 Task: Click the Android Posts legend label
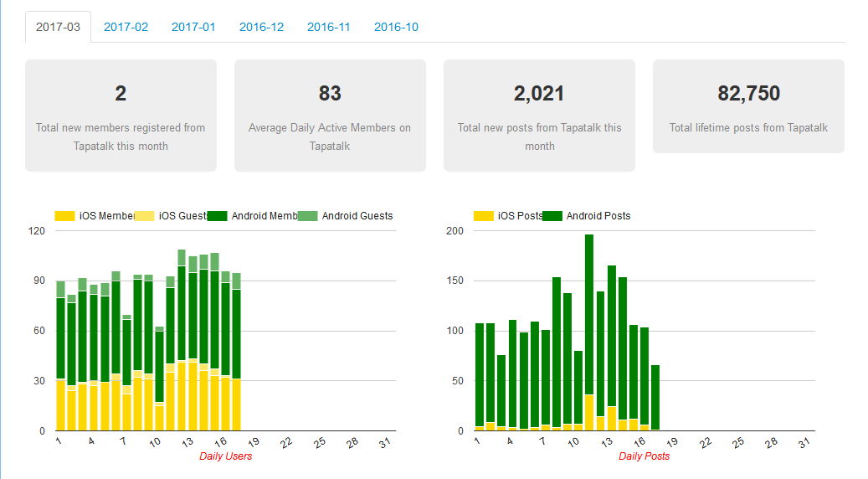598,216
